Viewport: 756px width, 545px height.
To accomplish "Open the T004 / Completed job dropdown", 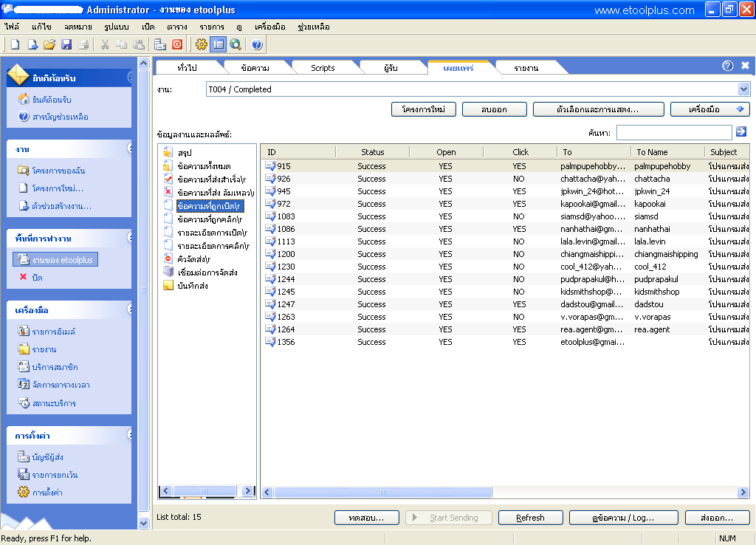I will click(x=743, y=89).
